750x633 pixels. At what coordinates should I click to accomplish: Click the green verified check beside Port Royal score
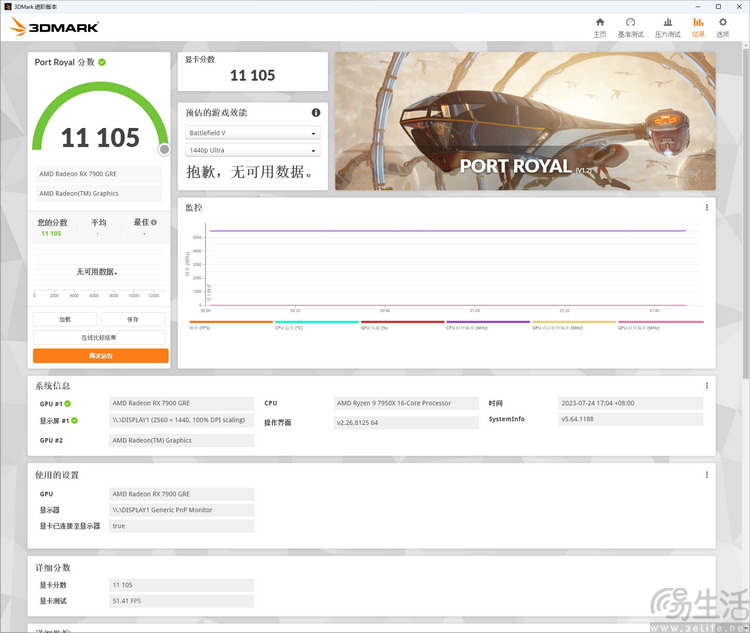pyautogui.click(x=102, y=62)
